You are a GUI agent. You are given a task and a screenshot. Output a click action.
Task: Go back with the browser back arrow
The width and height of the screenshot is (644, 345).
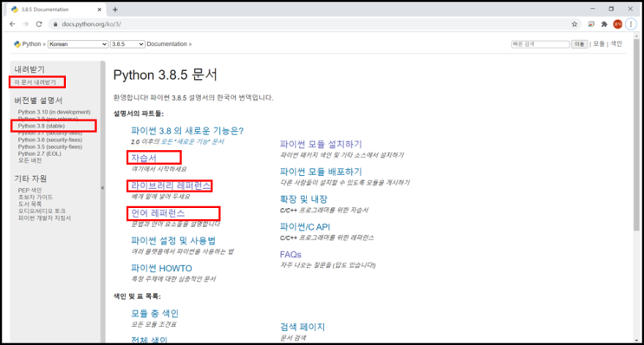(12, 24)
